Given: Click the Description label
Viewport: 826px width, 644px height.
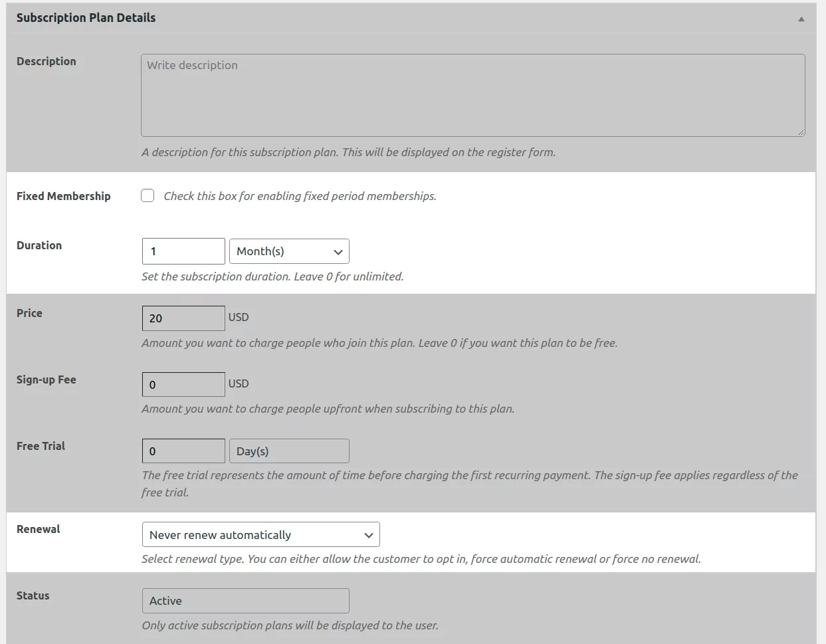Looking at the screenshot, I should [47, 61].
